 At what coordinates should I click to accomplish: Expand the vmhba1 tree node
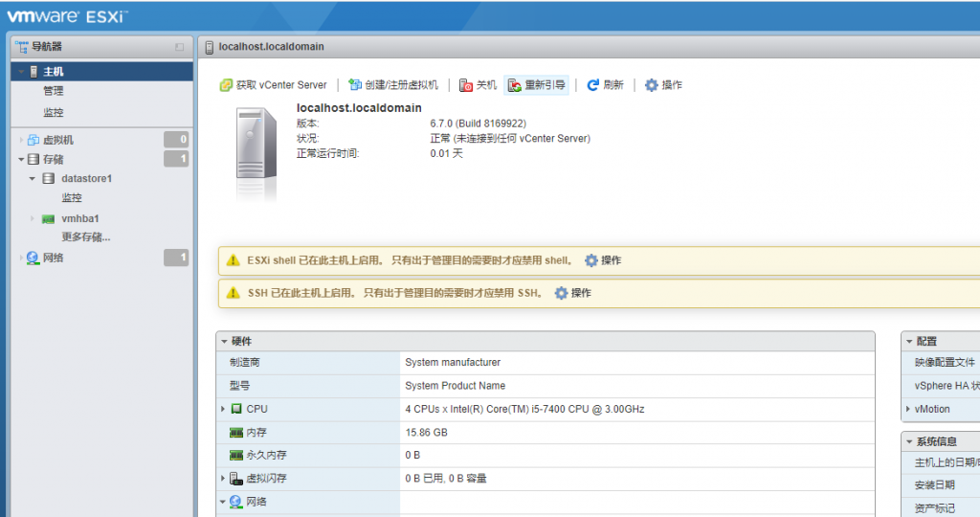(x=33, y=219)
